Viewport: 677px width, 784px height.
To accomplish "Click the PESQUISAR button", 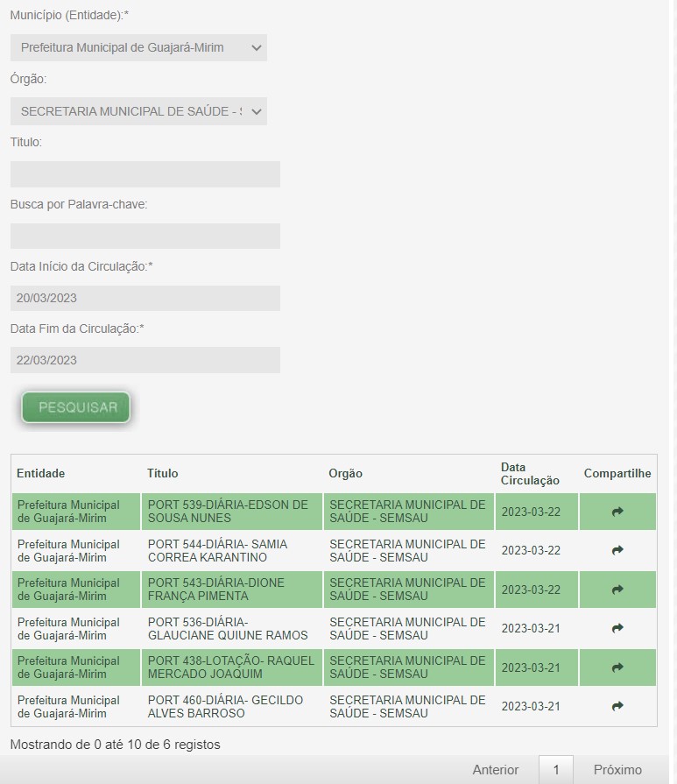I will tap(77, 407).
